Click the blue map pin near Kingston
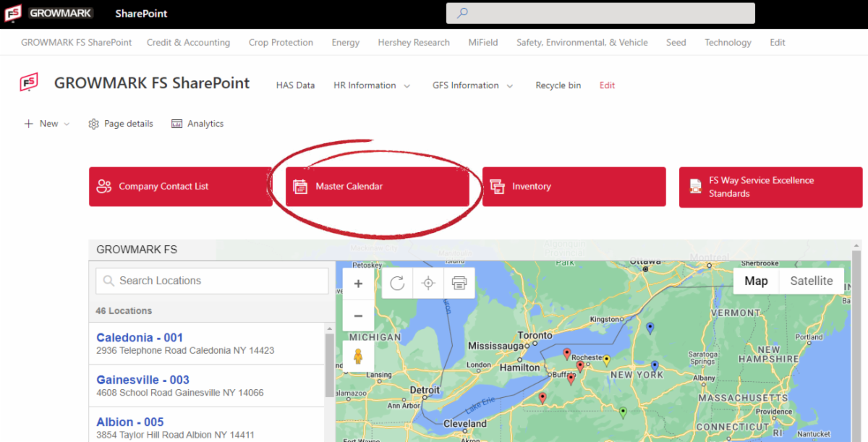Image resolution: width=868 pixels, height=442 pixels. click(650, 328)
